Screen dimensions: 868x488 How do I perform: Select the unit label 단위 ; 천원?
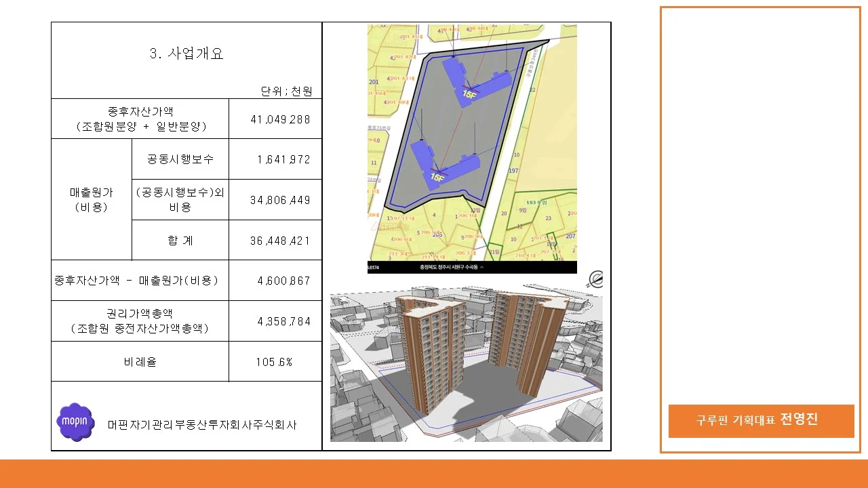pyautogui.click(x=287, y=91)
